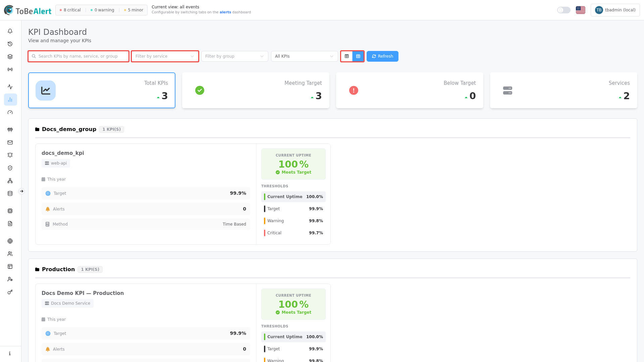The width and height of the screenshot is (644, 362).
Task: Focus the Search KPIs input field
Action: coord(78,56)
